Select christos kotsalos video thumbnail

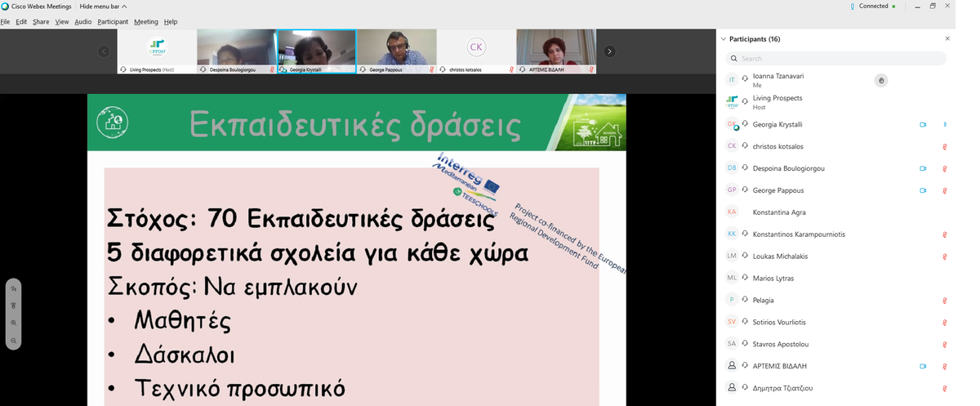coord(477,51)
